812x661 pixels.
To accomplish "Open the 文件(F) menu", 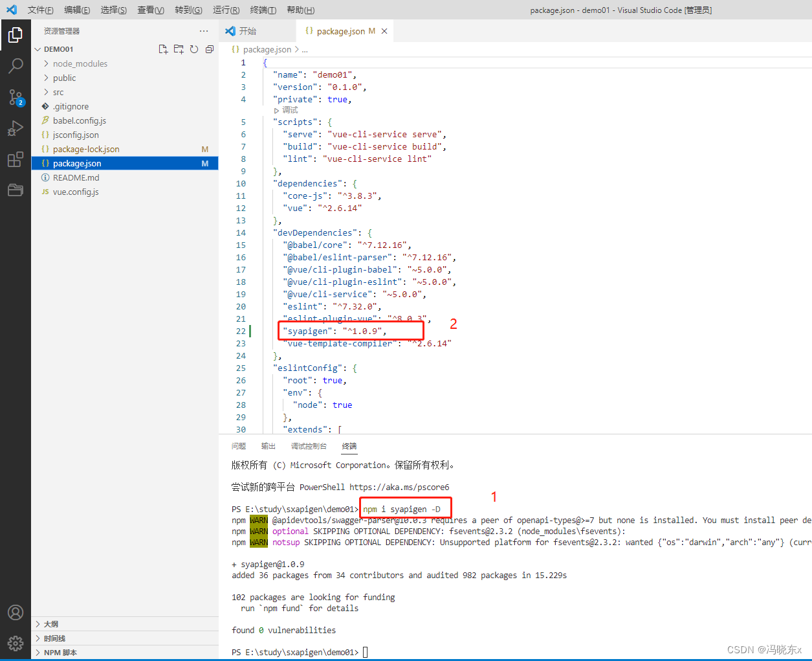I will pos(40,10).
